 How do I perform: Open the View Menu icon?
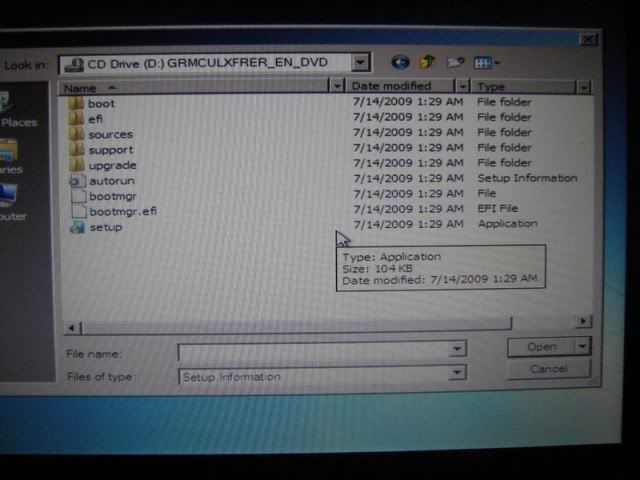[488, 63]
